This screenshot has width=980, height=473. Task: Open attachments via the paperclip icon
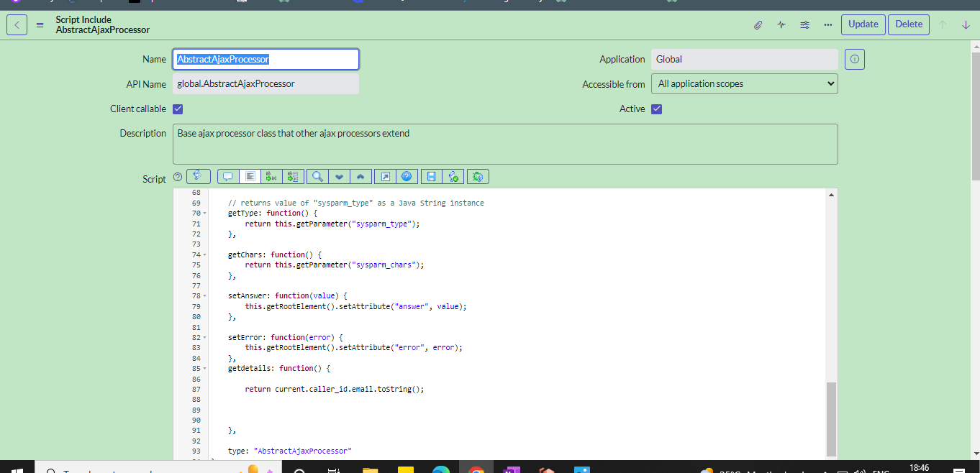758,24
